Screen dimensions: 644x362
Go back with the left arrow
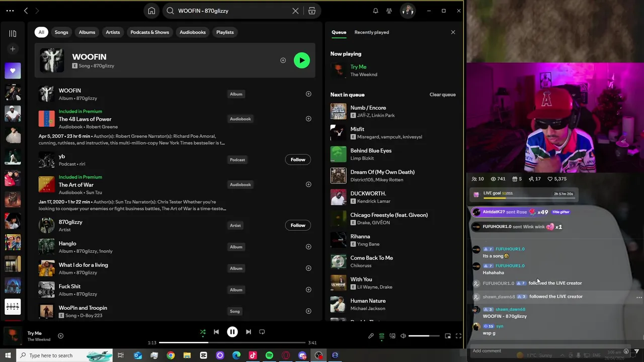pyautogui.click(x=26, y=11)
